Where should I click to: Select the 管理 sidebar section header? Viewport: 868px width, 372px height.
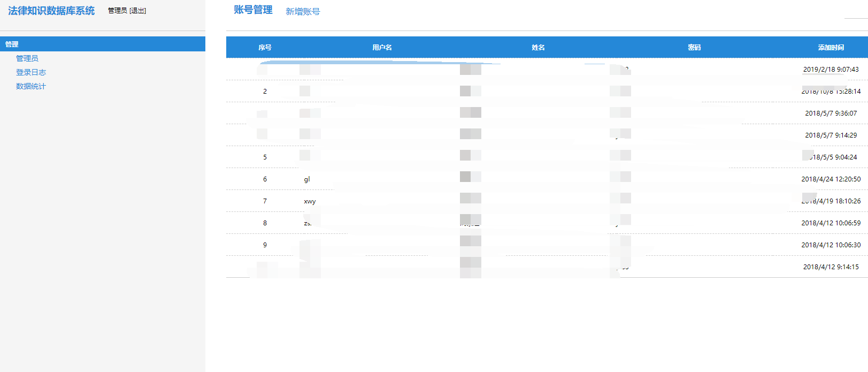[12, 44]
